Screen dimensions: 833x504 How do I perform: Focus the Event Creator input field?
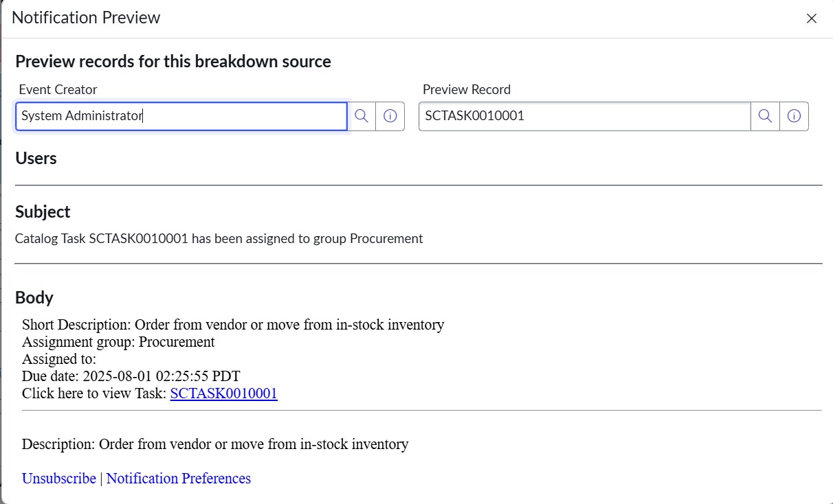pos(181,116)
